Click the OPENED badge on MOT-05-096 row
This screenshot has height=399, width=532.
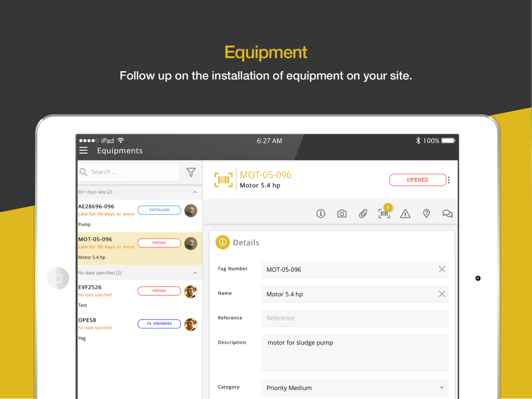tap(159, 243)
